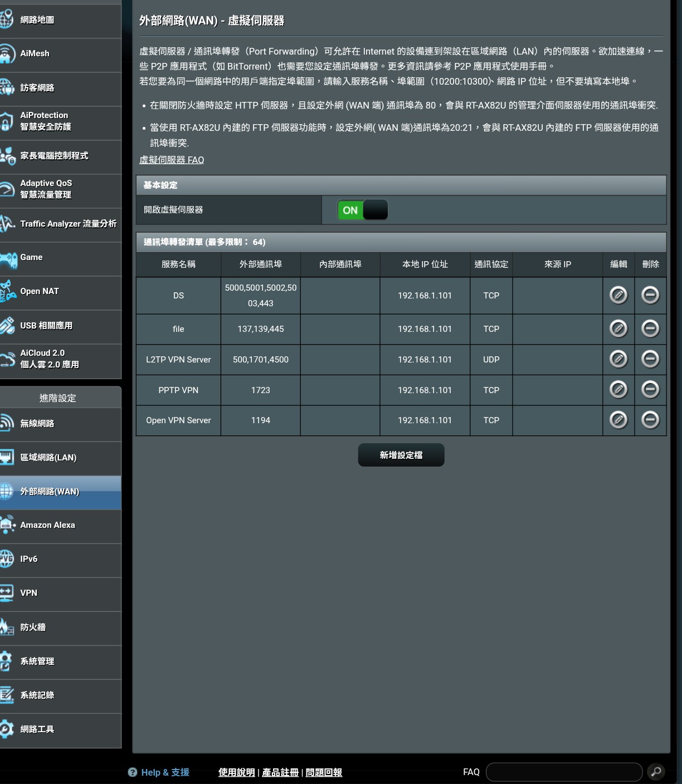
Task: Open the 虛擬伺服器 FAQ link
Action: tap(171, 159)
